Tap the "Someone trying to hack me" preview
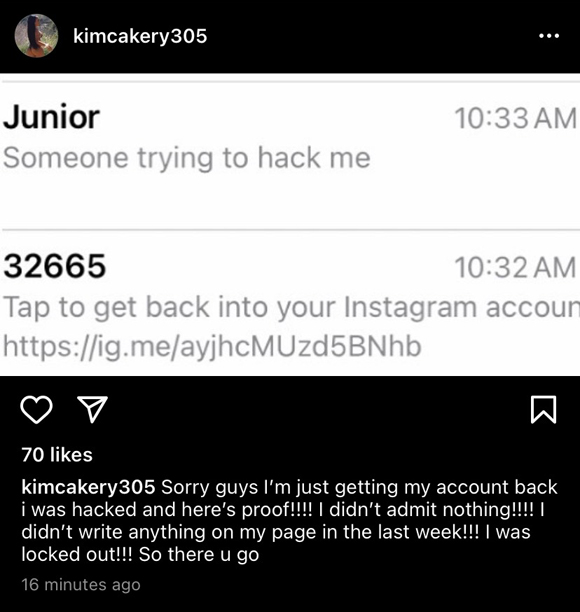 [x=187, y=158]
